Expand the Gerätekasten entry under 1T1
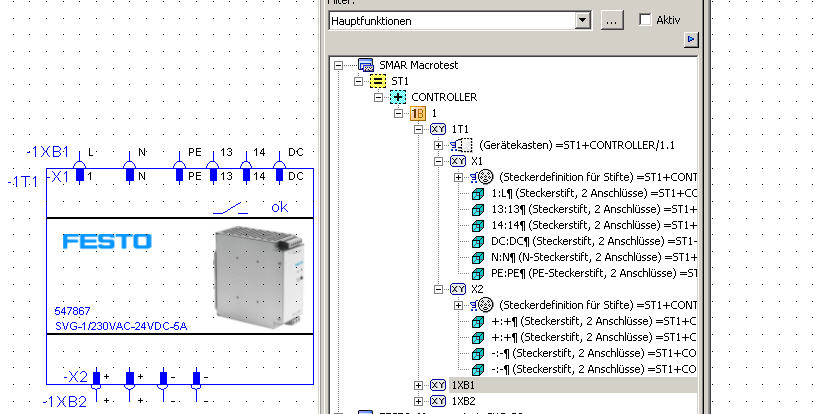The image size is (813, 414). [438, 145]
